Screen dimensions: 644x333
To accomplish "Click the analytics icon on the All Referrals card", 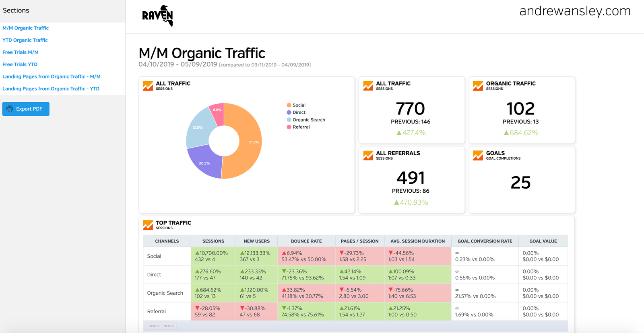I will 368,155.
